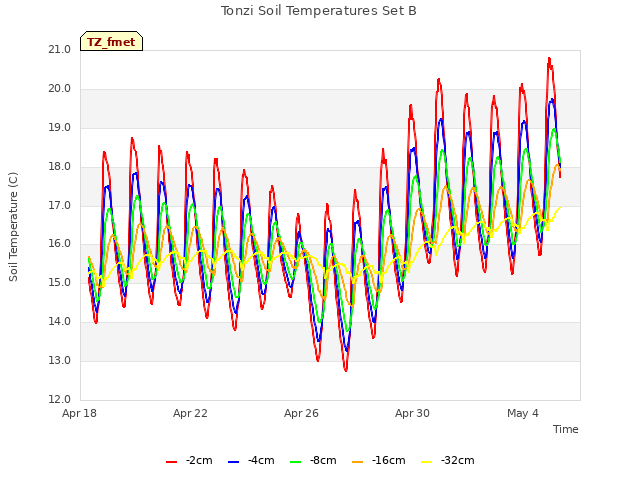Click the green -8cm legend swatch
640x480 pixels.
295,462
